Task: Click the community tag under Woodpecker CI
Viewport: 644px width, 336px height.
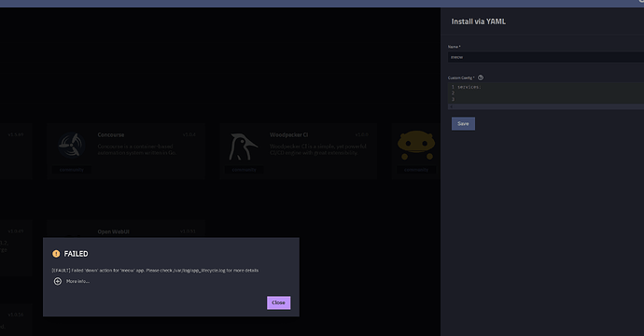Action: pyautogui.click(x=244, y=170)
